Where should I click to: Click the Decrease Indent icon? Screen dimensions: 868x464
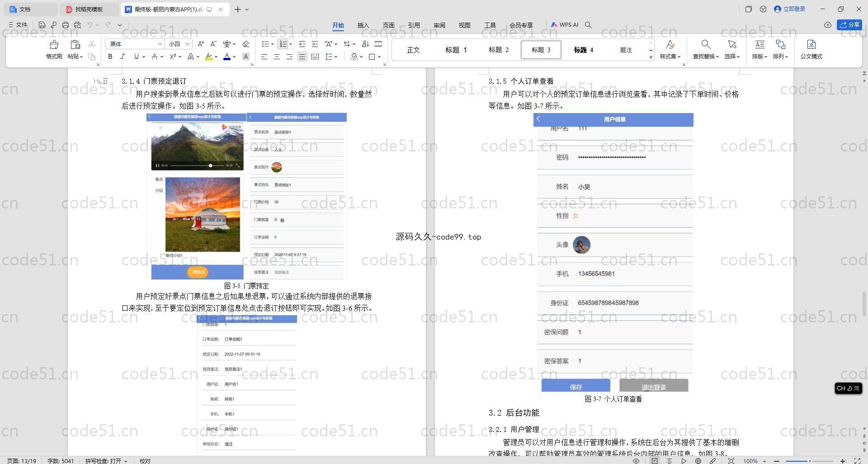tap(302, 44)
